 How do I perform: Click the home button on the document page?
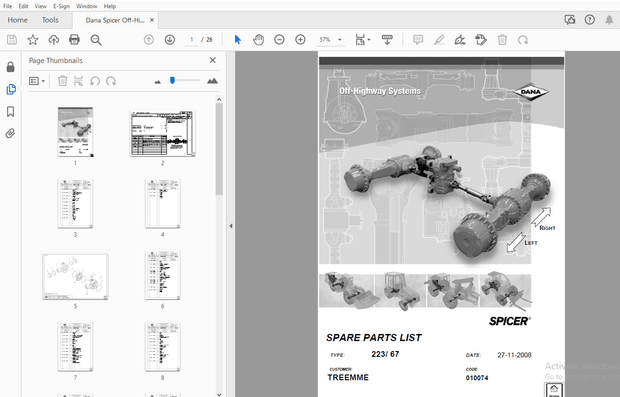coord(554,389)
